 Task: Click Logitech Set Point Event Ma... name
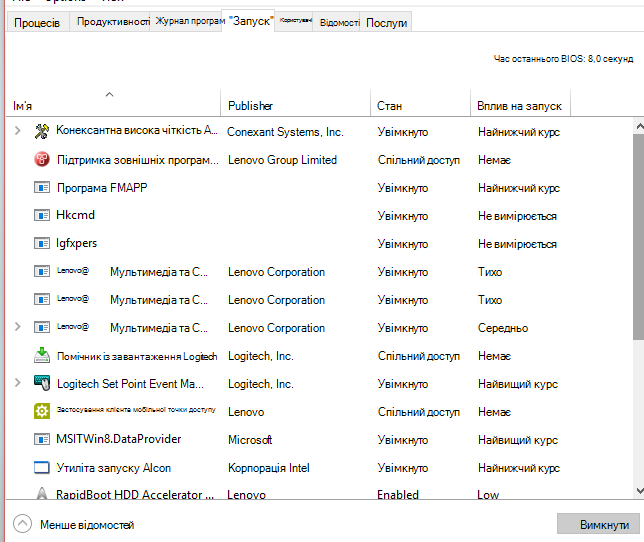pos(130,384)
